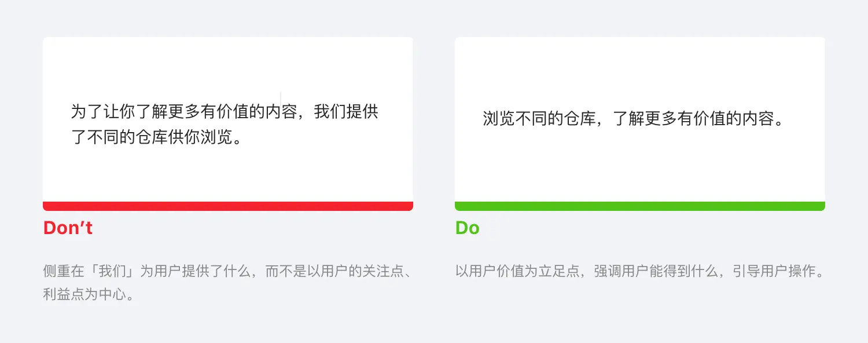Click the red bar under the Don't card

227,206
